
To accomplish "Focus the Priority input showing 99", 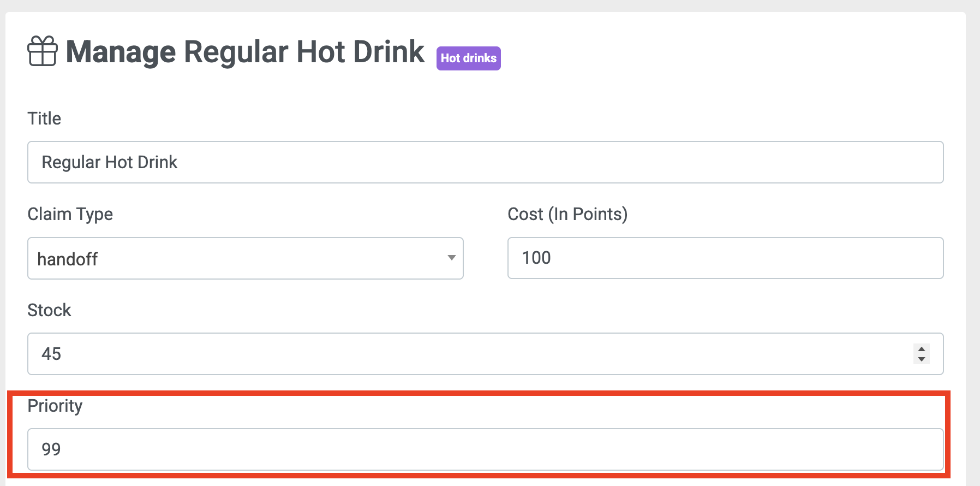I will (x=486, y=449).
